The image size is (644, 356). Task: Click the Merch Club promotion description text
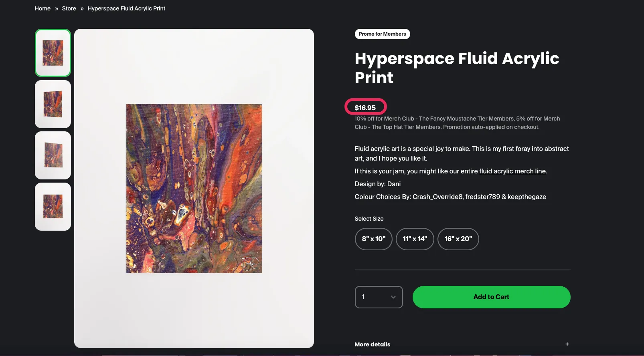(x=457, y=123)
